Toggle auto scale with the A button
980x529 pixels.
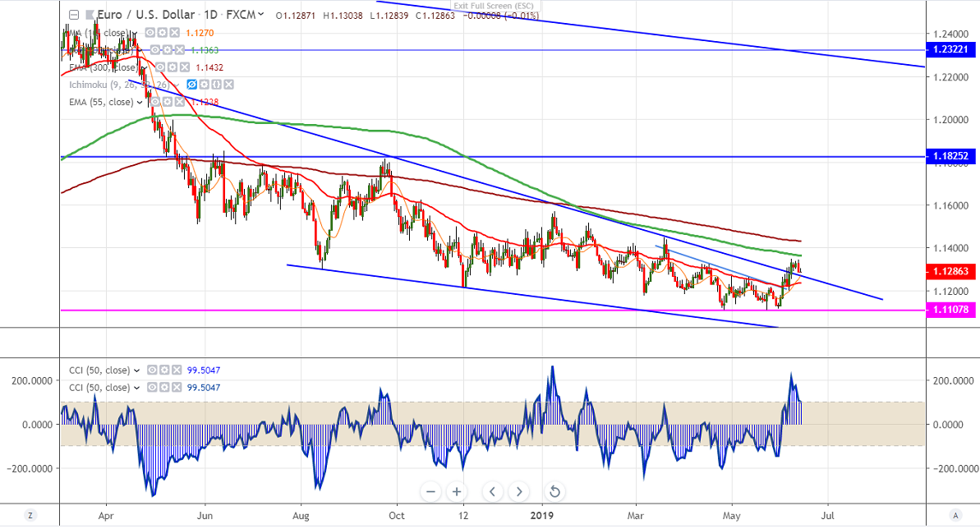pyautogui.click(x=955, y=515)
